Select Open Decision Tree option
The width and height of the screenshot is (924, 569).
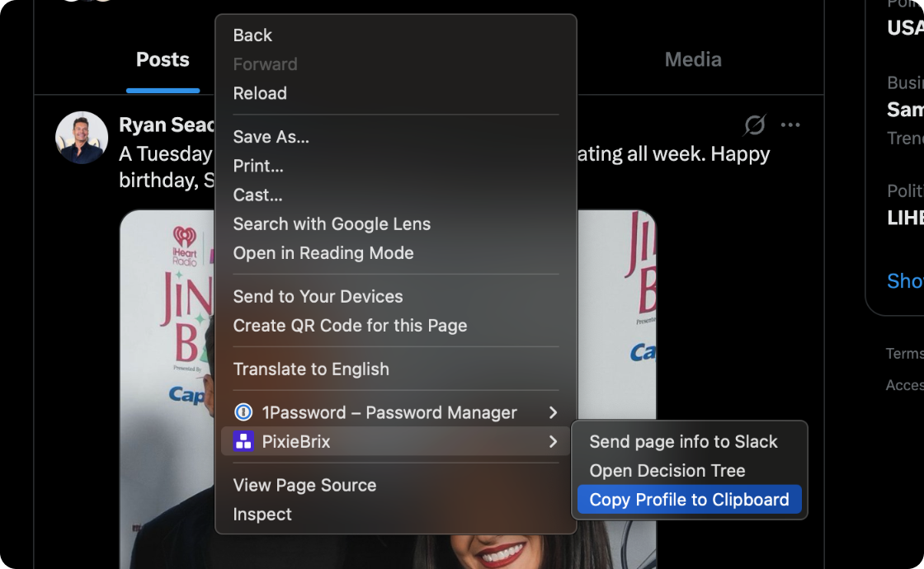(x=667, y=471)
